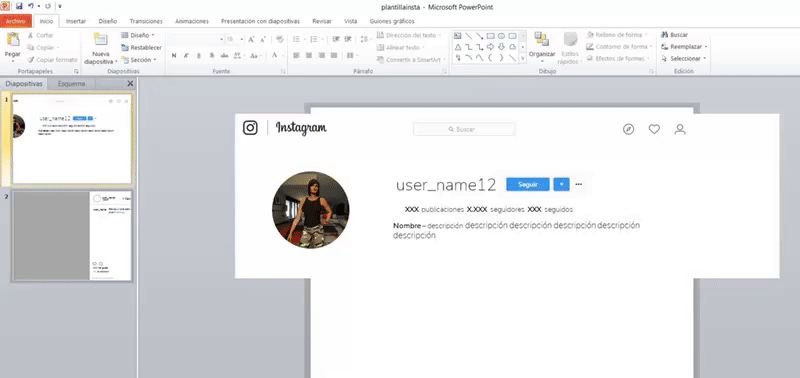Select the left brace shape
800x378 pixels.
point(490,58)
